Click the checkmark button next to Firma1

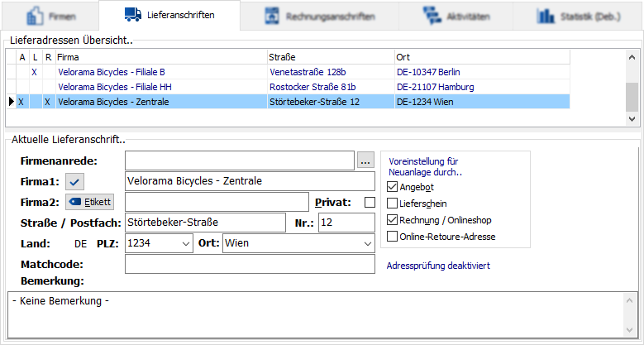click(x=74, y=181)
